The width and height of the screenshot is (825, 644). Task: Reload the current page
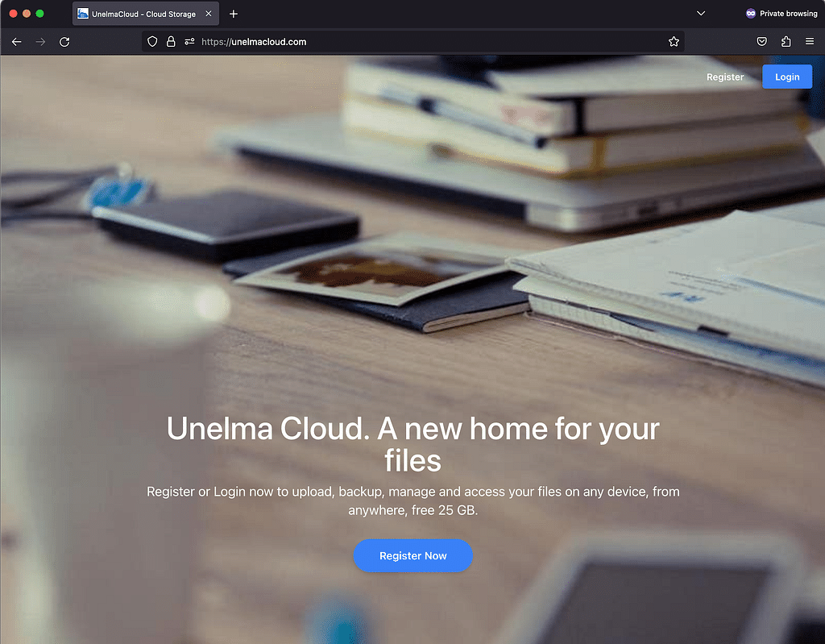pos(64,42)
